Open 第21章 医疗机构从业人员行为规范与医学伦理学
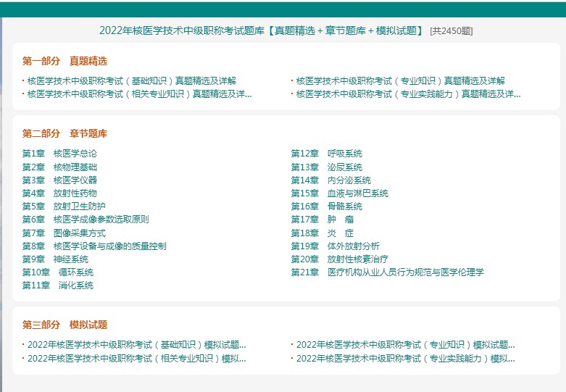566x392 pixels. tap(387, 272)
